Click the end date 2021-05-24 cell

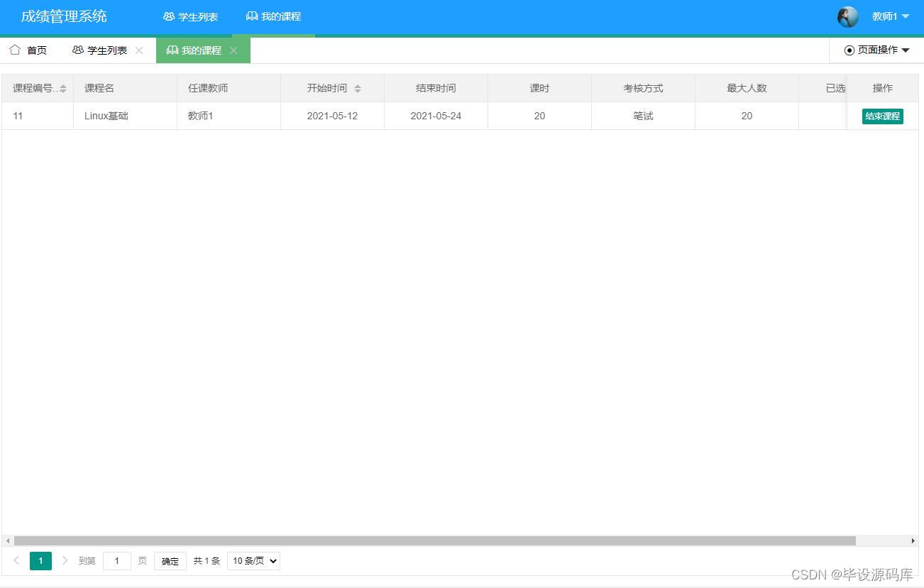(436, 116)
